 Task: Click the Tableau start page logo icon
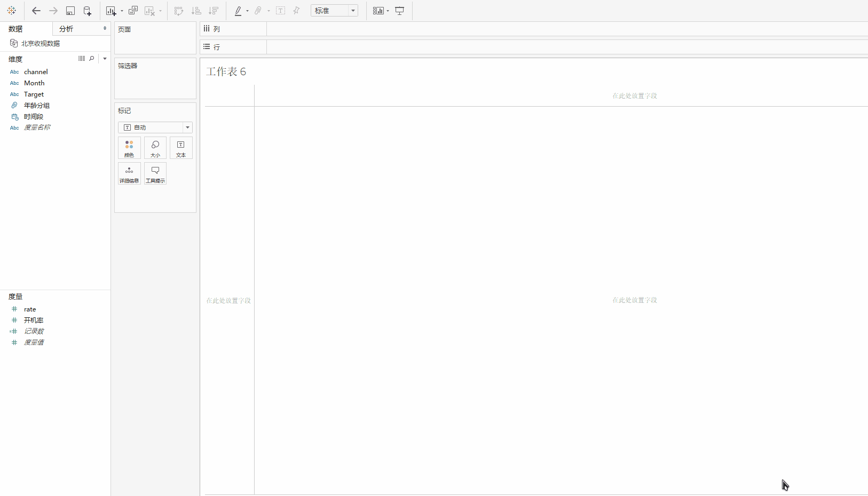point(11,11)
